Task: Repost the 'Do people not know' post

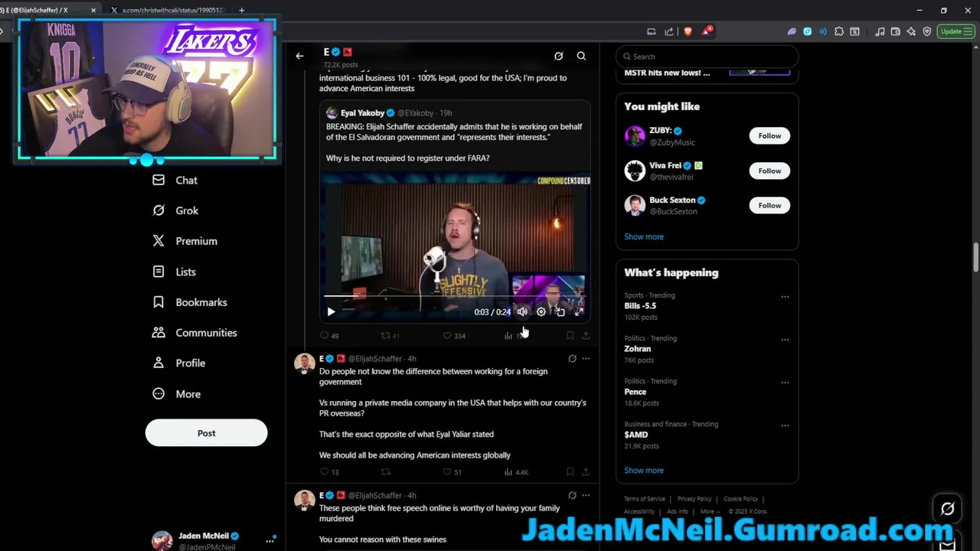Action: point(386,472)
